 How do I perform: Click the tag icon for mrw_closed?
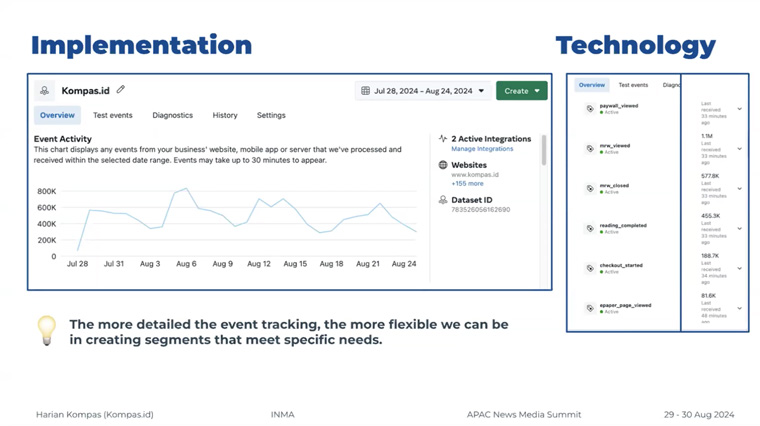point(590,188)
